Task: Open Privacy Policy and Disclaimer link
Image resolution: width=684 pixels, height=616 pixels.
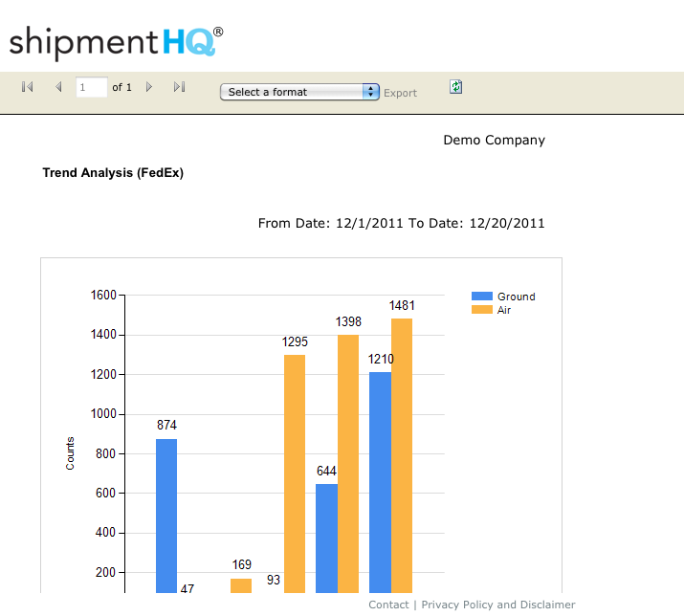Action: point(498,605)
